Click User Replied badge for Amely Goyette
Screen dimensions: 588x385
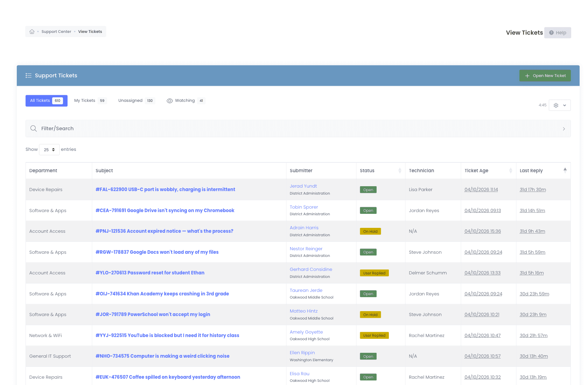pyautogui.click(x=374, y=335)
